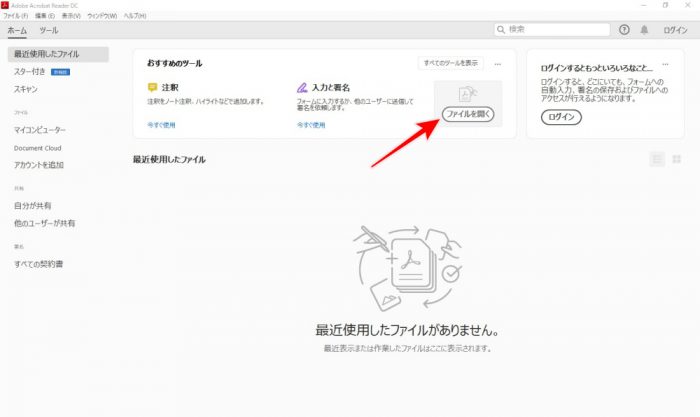
Task: Click the PDF file icon above ファイルを開く
Action: 467,94
